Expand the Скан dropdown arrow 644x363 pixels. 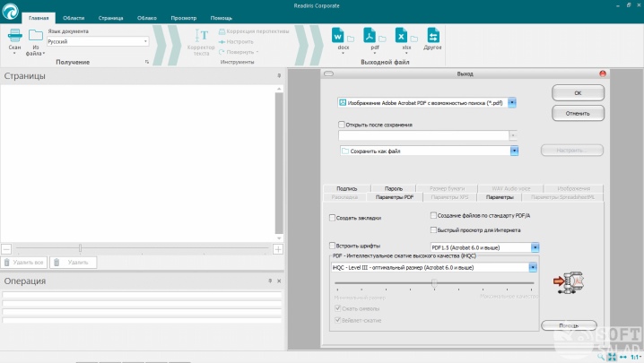click(14, 54)
